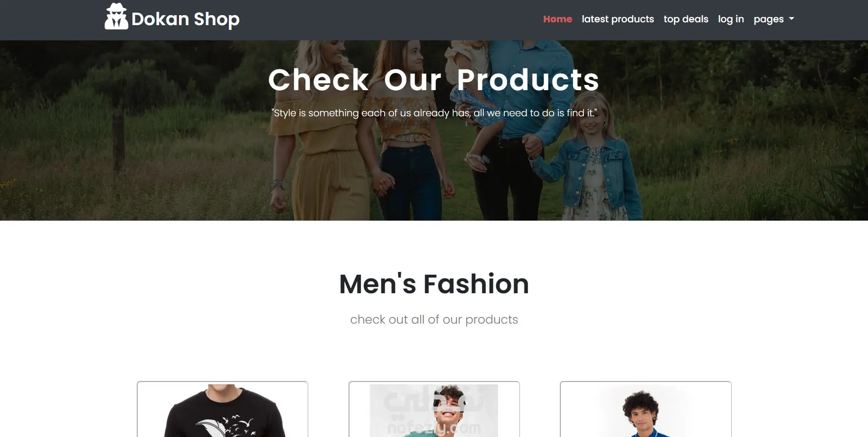Image resolution: width=868 pixels, height=437 pixels.
Task: Click the watermarked middle product photo
Action: coord(434,411)
